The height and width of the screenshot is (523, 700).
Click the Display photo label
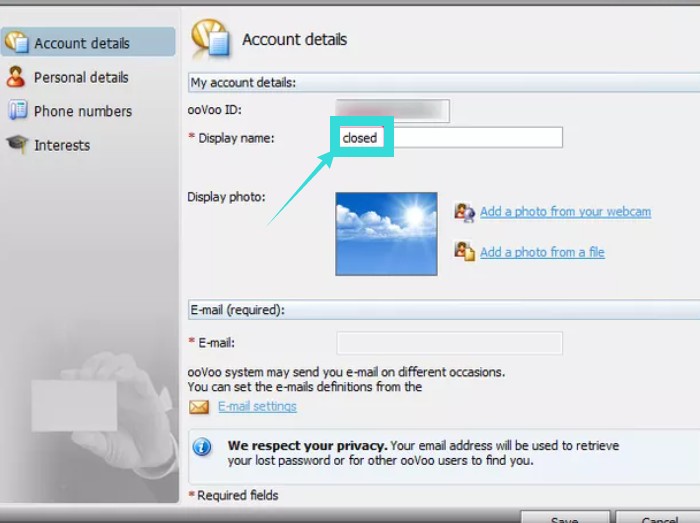226,197
